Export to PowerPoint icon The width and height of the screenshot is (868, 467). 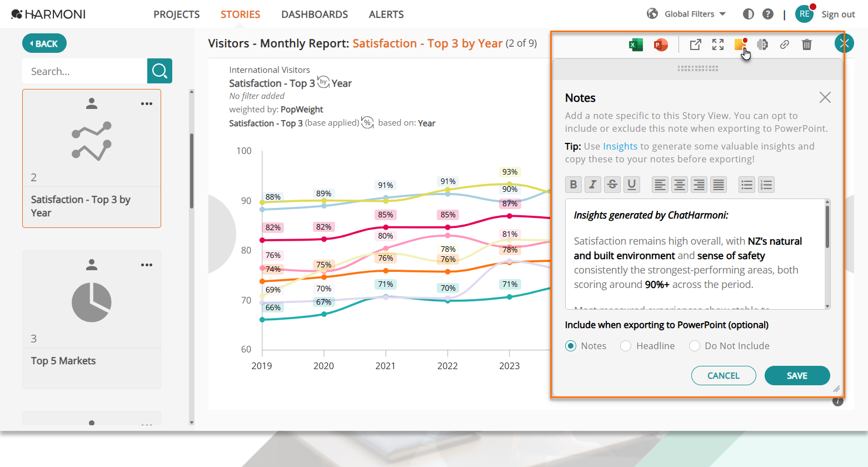click(660, 45)
